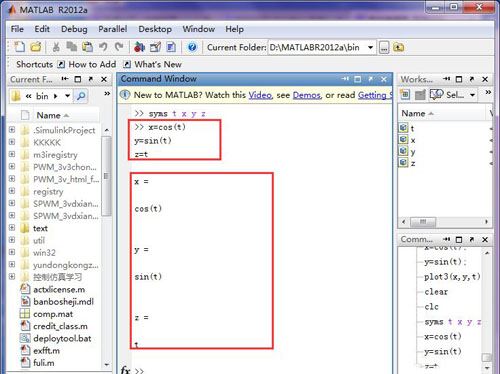Click the Workspace horizontal scrollbar thumb
Image resolution: width=500 pixels, height=374 pixels.
[423, 222]
